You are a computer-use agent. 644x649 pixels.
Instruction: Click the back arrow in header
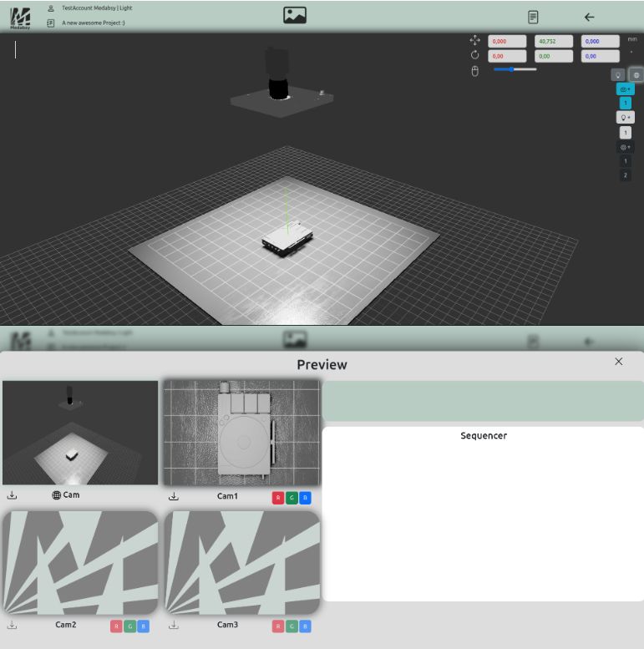pos(589,17)
